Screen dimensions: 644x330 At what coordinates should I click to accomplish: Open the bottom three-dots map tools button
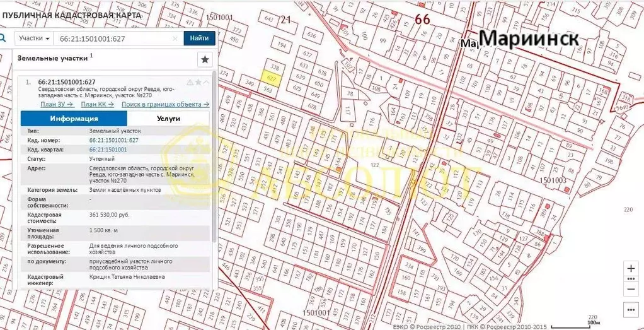[631, 309]
